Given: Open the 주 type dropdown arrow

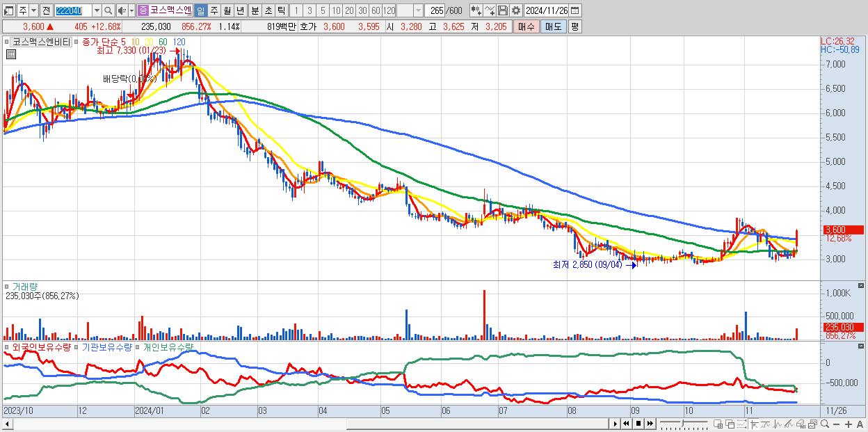Looking at the screenshot, I should 34,10.
